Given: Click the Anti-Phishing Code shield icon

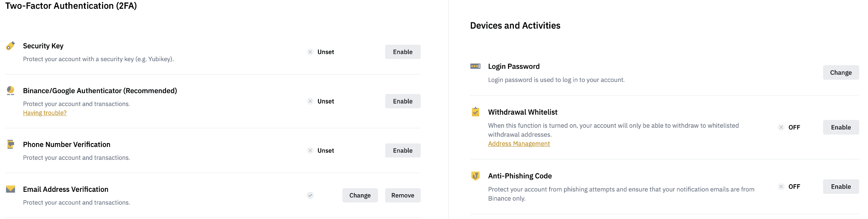Looking at the screenshot, I should 475,176.
